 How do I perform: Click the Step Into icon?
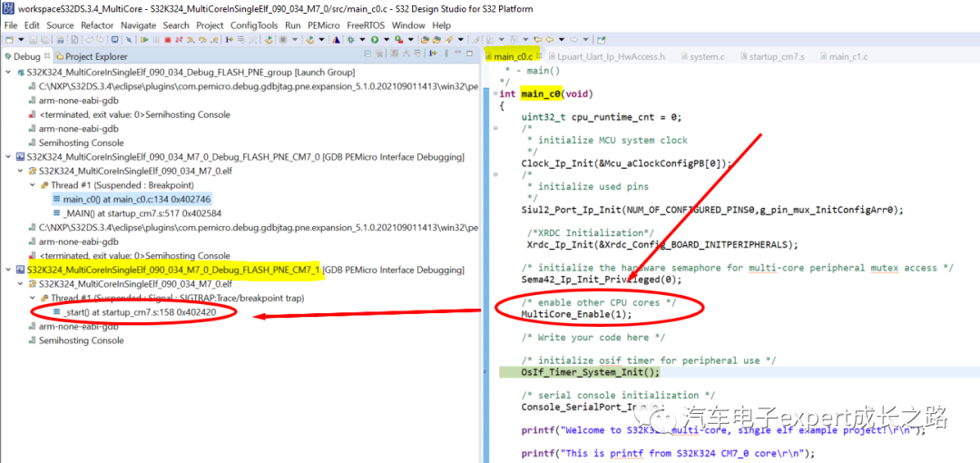[x=191, y=39]
